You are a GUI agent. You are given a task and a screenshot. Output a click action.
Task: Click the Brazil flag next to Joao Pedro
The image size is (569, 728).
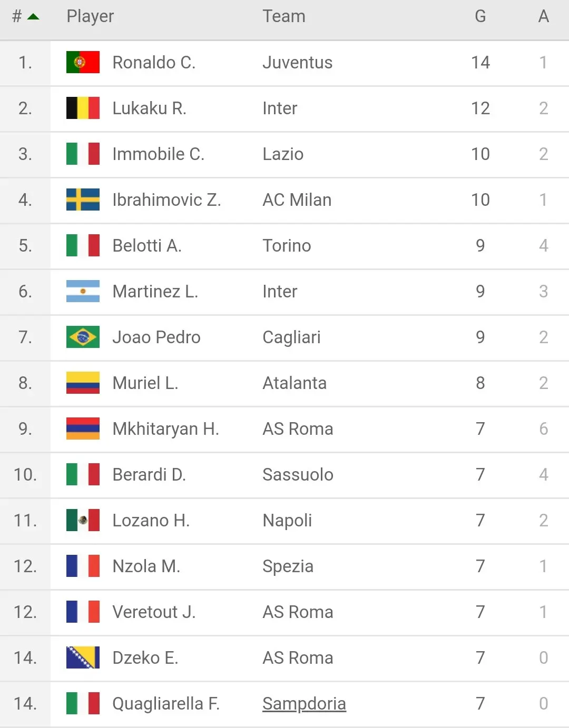click(x=83, y=337)
